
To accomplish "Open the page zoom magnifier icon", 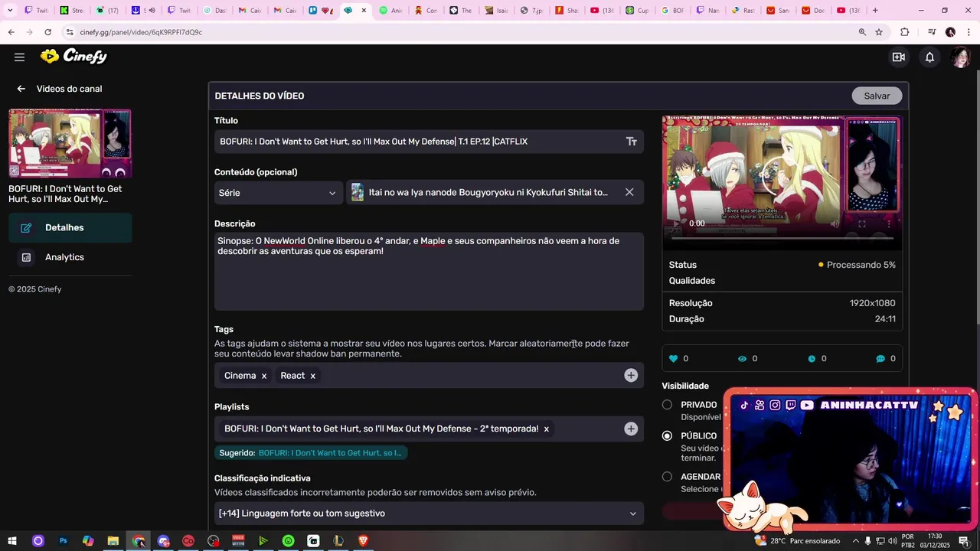I will tap(862, 32).
